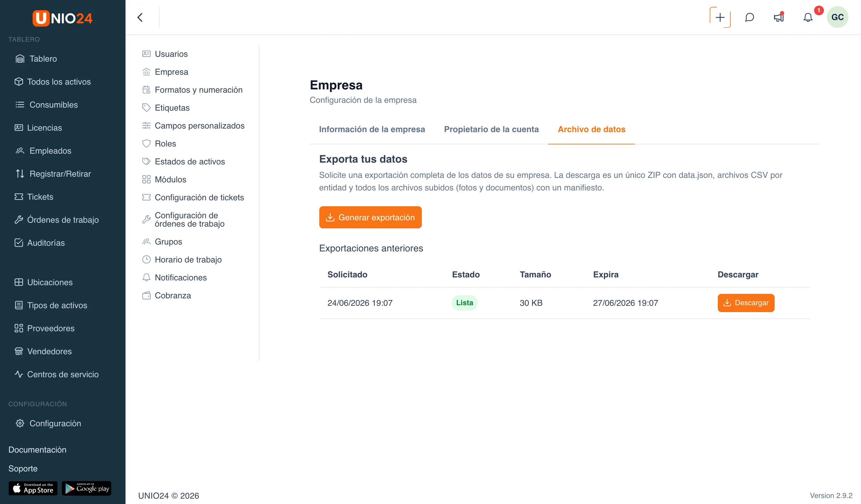This screenshot has width=861, height=504.
Task: Open the GC user avatar menu
Action: click(x=837, y=17)
